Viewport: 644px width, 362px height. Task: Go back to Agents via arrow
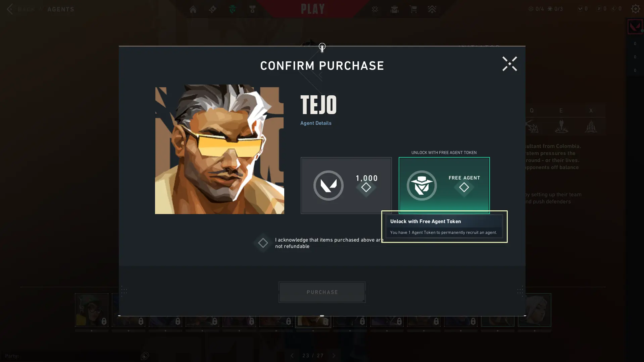click(10, 9)
